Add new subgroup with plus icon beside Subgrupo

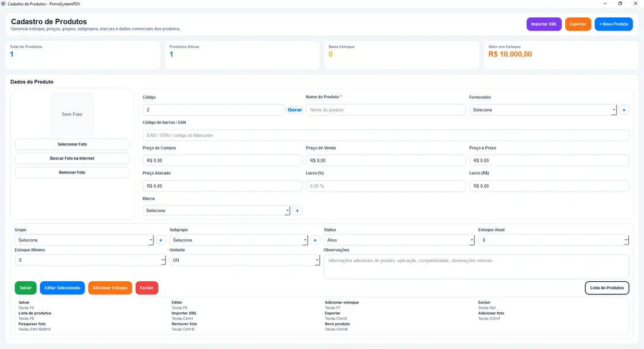(x=315, y=240)
